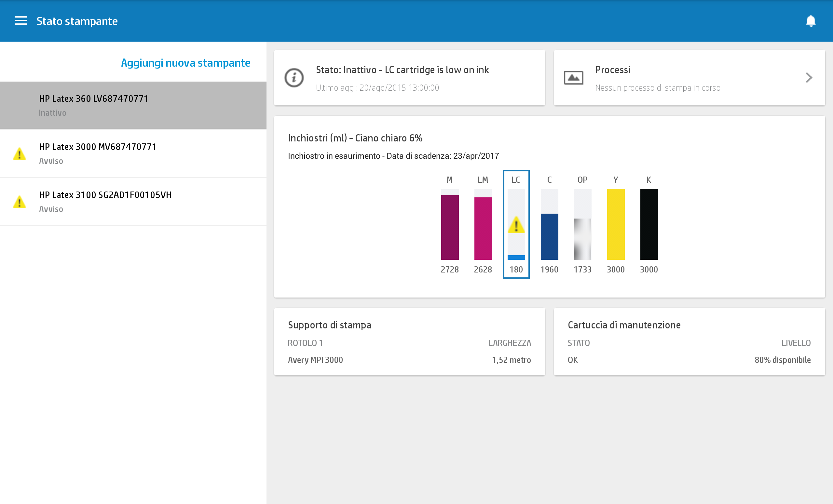Open the Cartuccia di manutenzione card
Screen dimensions: 833x504
[689, 341]
